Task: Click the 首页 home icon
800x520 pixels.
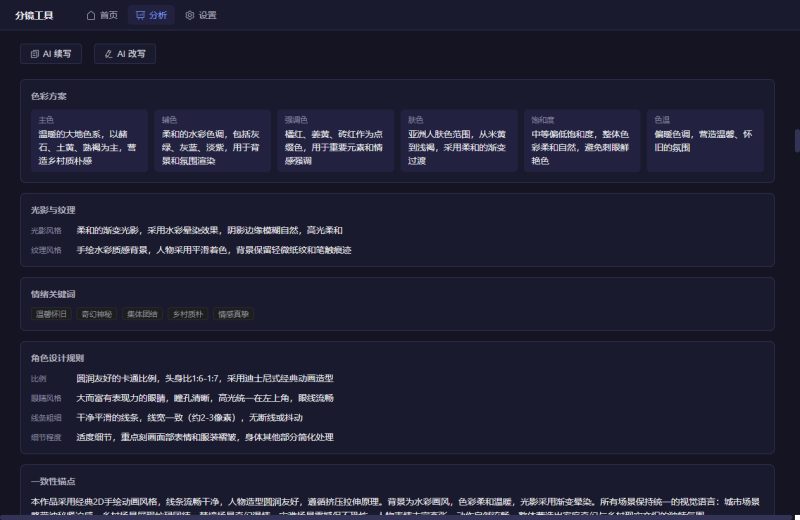Action: click(92, 16)
